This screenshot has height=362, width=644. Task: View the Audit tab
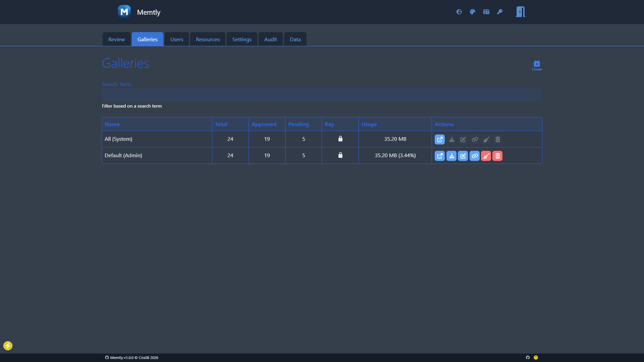pyautogui.click(x=270, y=39)
